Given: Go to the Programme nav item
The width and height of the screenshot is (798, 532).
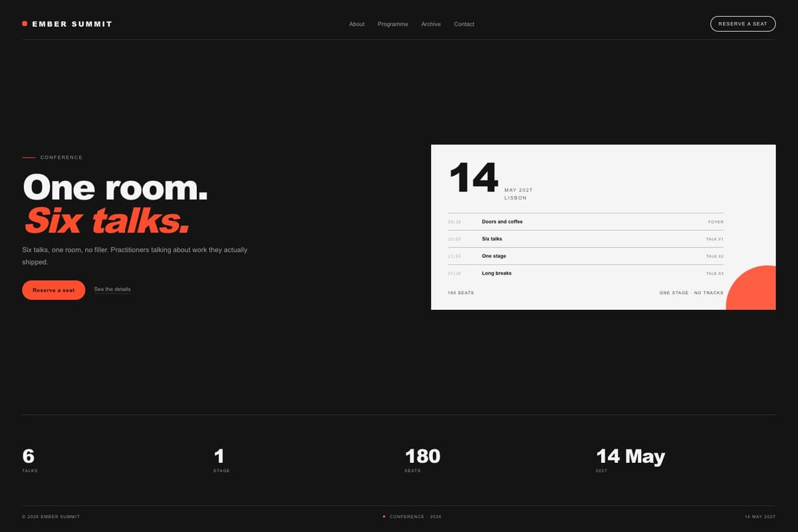Looking at the screenshot, I should point(393,24).
